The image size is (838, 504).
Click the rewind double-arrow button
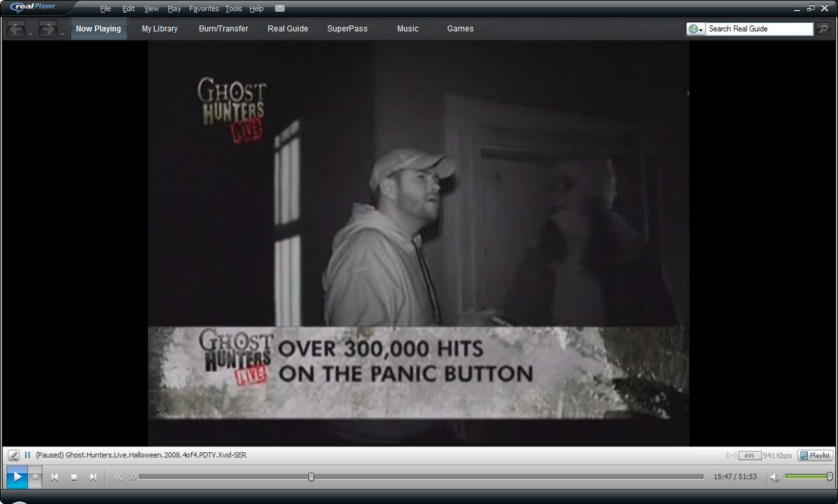point(118,477)
